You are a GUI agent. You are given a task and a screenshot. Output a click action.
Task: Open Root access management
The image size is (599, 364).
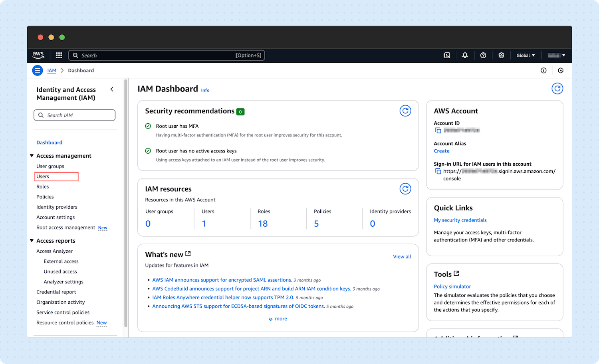(66, 227)
